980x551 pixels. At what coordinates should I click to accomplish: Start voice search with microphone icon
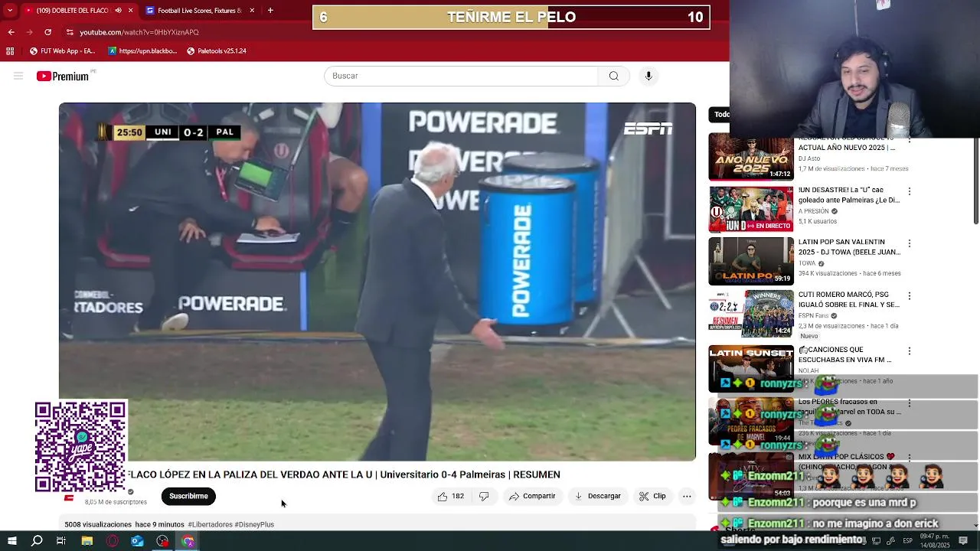pyautogui.click(x=648, y=76)
